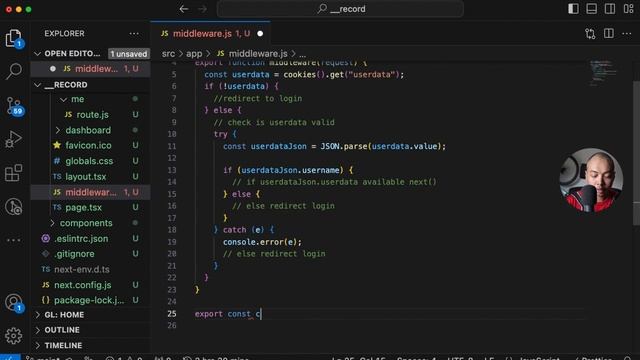
Task: Open layout.tsx file
Action: pos(91,176)
